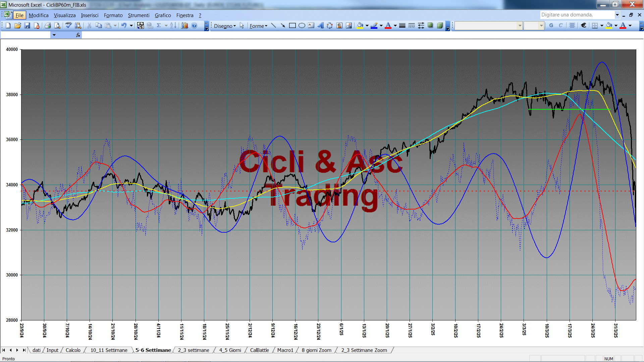Click the Open file folder icon
The image size is (644, 362).
point(18,25)
